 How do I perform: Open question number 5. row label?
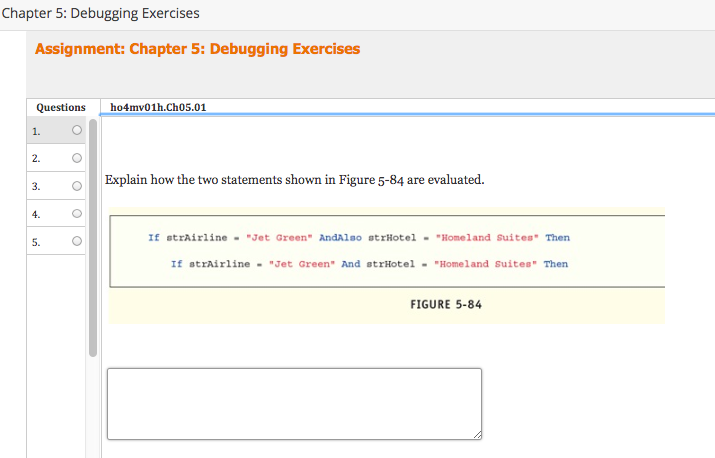(36, 242)
